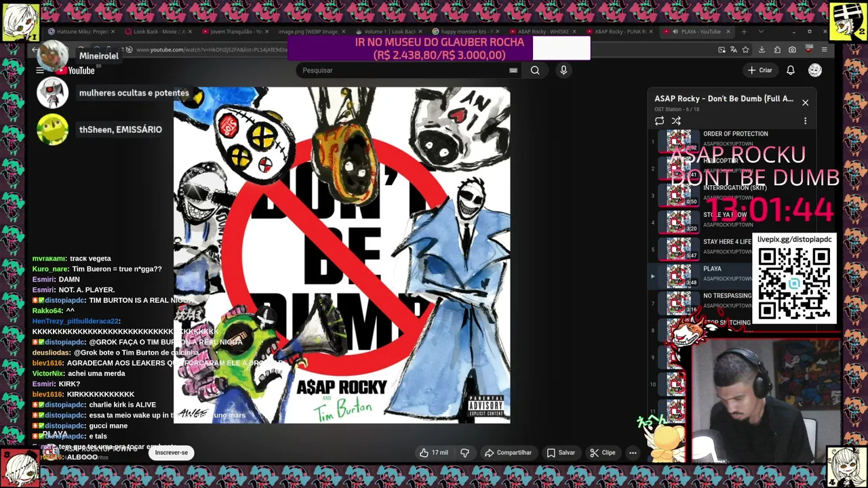Image resolution: width=868 pixels, height=488 pixels.
Task: Click Salvar to save the video
Action: coord(561,453)
